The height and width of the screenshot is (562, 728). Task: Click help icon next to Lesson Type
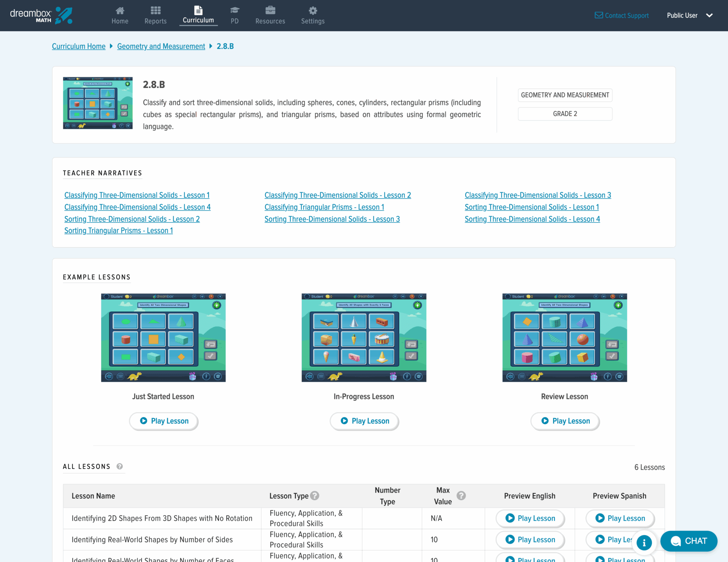(315, 496)
